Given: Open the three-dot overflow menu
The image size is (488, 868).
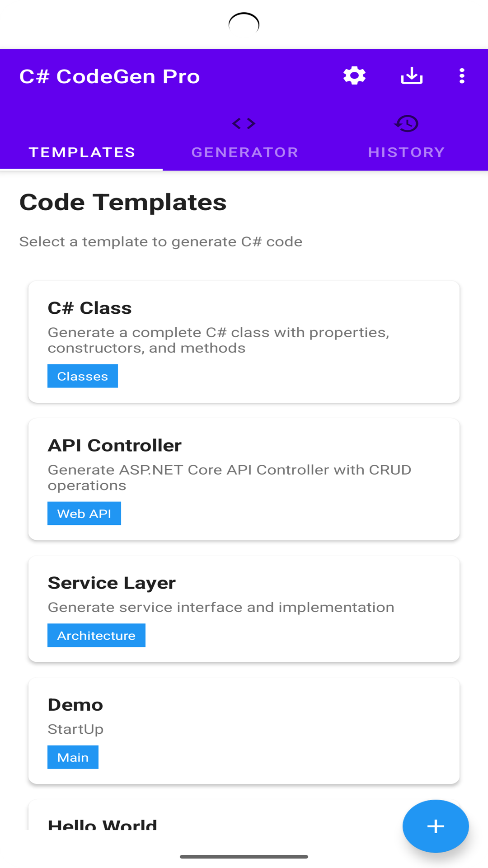Looking at the screenshot, I should (461, 76).
